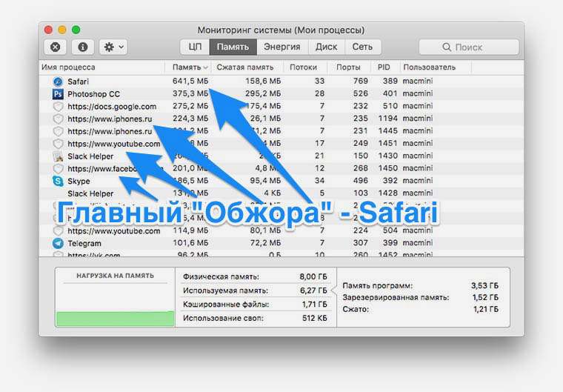Click the 375,3 МБ memory value
Screen dimensions: 563x392
point(190,93)
